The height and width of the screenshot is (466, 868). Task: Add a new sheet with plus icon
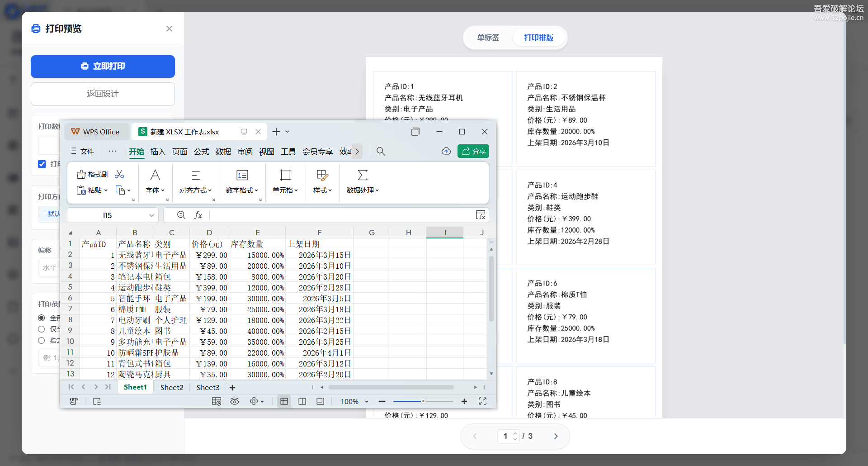[232, 388]
